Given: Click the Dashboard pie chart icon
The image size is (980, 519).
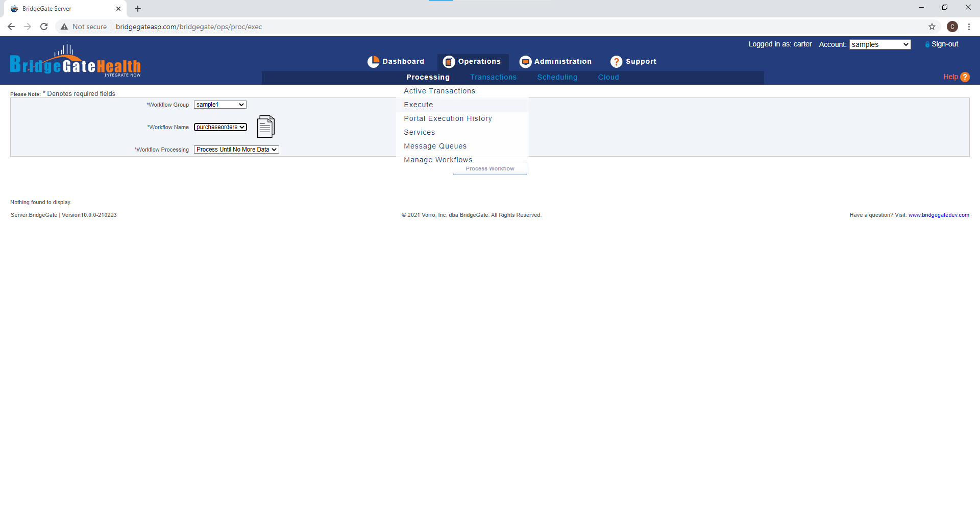Looking at the screenshot, I should pos(373,62).
